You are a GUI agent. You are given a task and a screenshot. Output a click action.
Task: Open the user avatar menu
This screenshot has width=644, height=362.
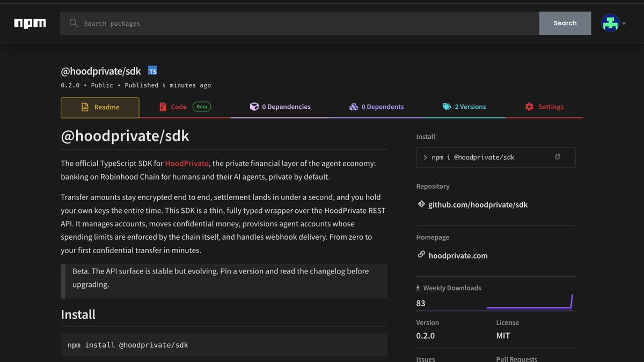[610, 23]
